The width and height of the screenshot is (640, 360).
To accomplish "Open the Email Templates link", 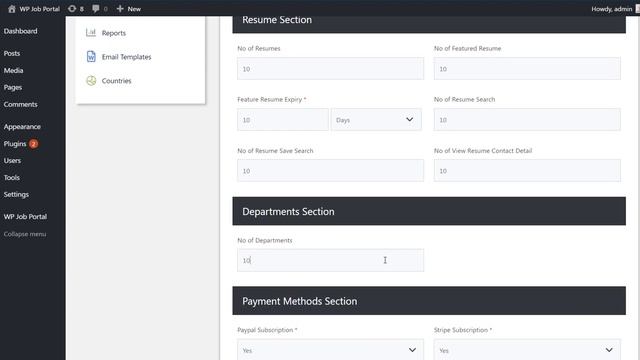I will (127, 57).
